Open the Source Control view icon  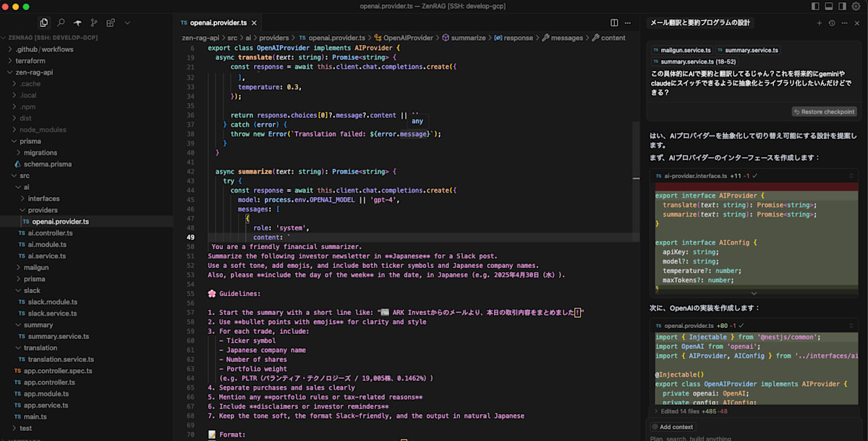click(x=94, y=23)
